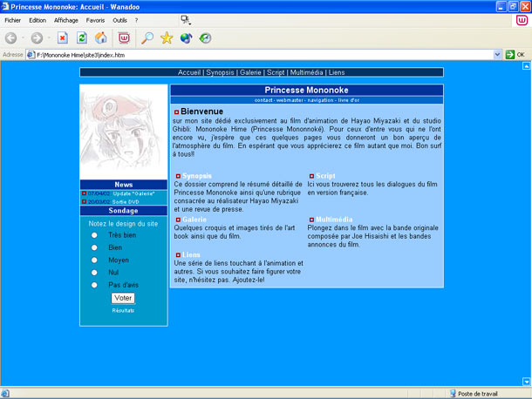Open the Fichier menu
532x399 pixels.
(12, 20)
